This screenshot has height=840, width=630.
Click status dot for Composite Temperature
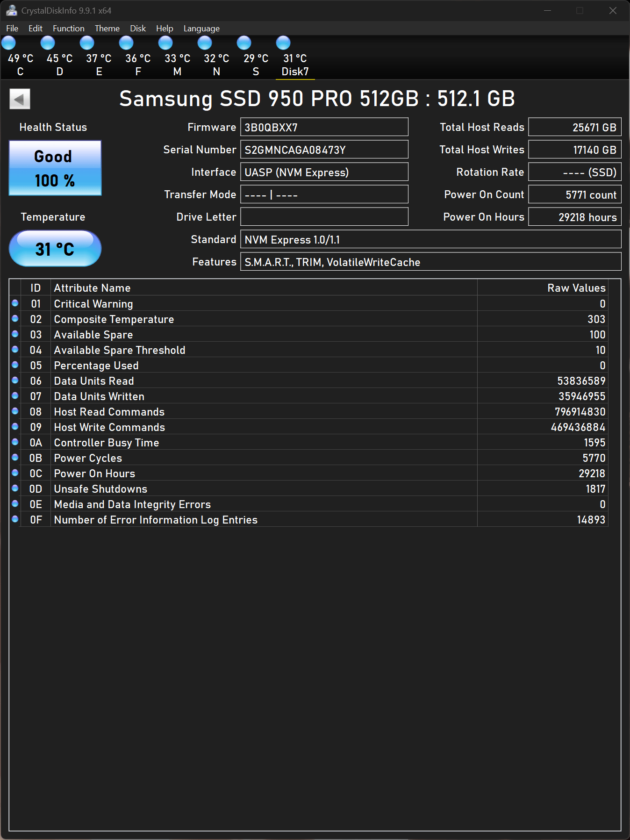click(x=15, y=318)
